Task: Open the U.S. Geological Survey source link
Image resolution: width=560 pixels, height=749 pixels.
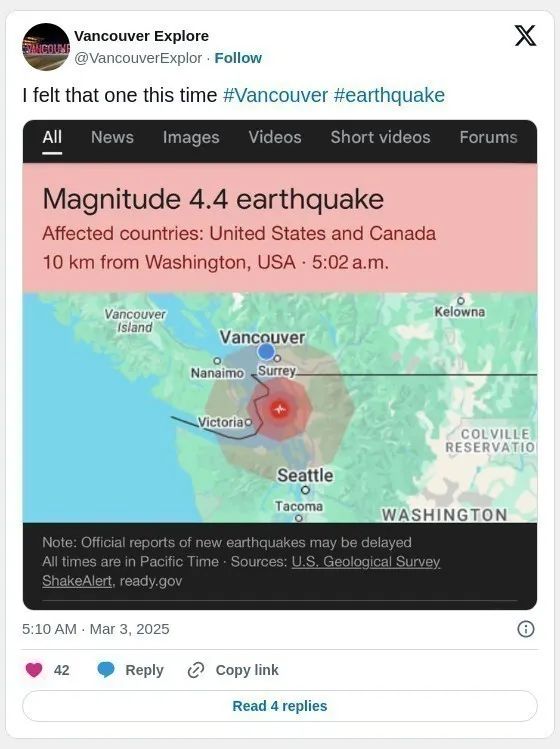Action: (x=366, y=561)
